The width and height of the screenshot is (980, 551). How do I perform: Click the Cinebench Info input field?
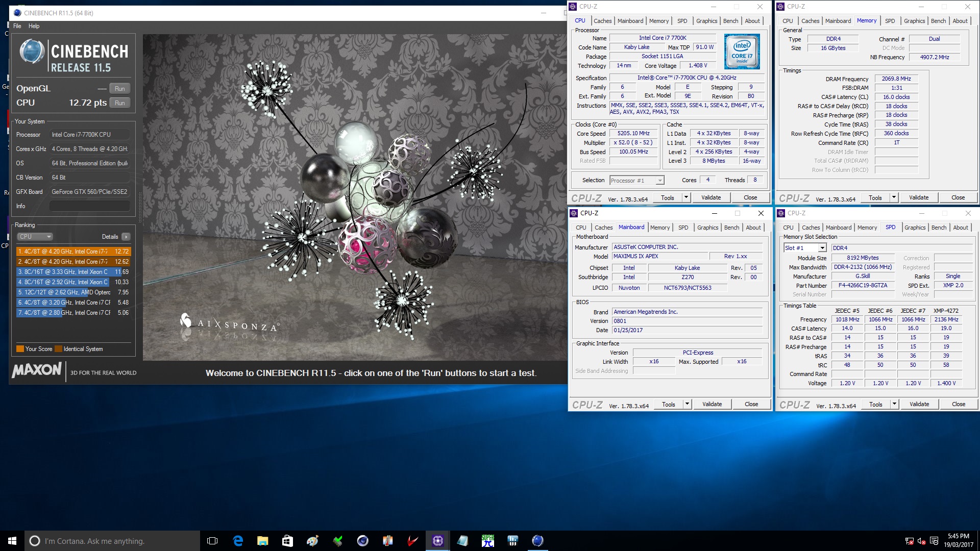pos(89,206)
